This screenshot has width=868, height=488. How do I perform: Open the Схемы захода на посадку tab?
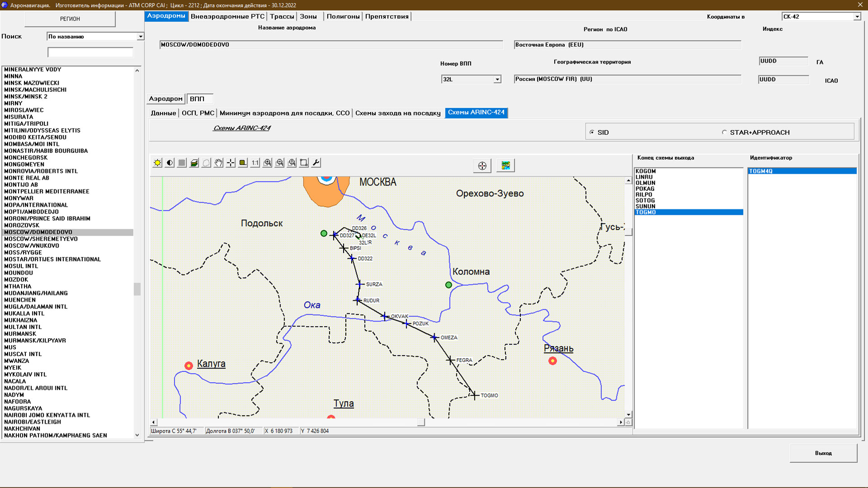coord(397,113)
